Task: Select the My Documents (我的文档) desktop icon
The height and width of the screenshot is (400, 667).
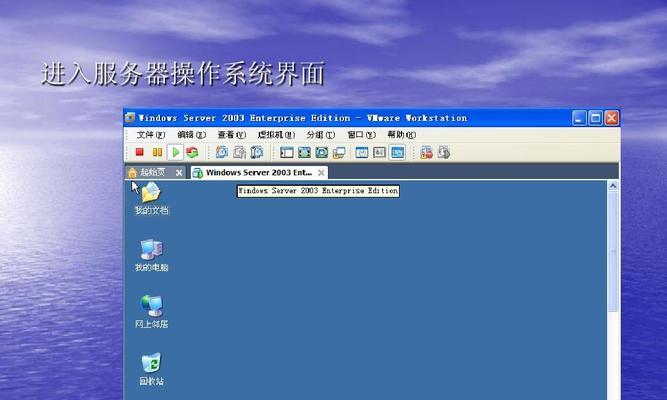Action: click(151, 198)
